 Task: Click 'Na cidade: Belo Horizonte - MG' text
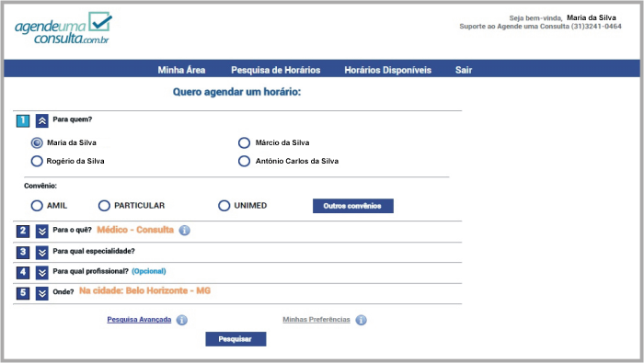(x=144, y=290)
